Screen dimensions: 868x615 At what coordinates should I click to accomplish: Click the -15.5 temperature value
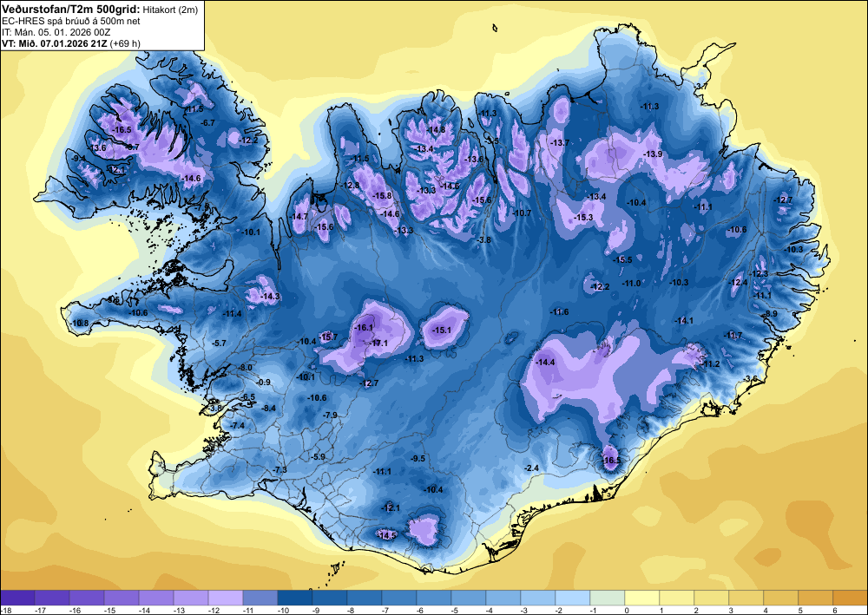(622, 259)
